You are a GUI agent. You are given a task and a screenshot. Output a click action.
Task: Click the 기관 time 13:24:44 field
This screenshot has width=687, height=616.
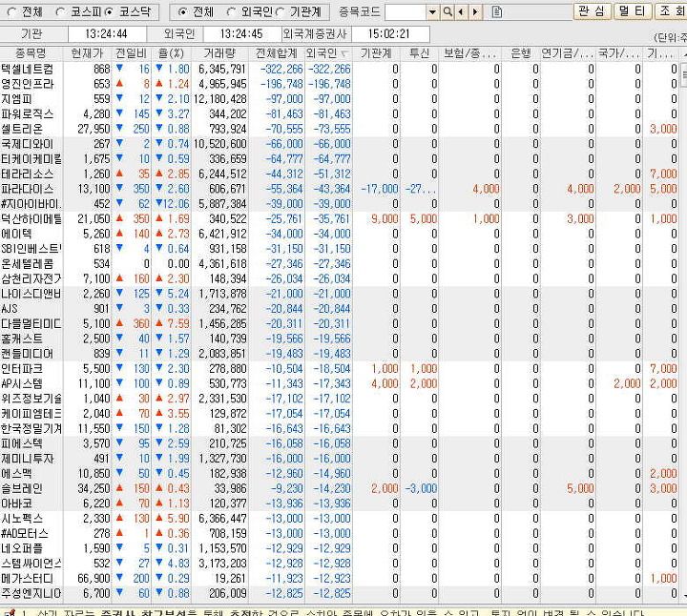pos(107,33)
